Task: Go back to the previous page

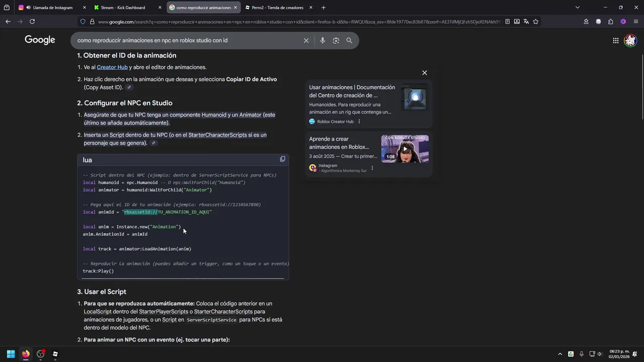Action: (x=8, y=22)
